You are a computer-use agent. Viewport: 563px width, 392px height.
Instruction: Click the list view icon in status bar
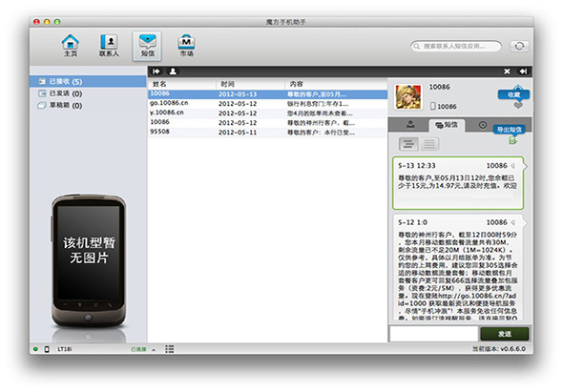click(170, 349)
